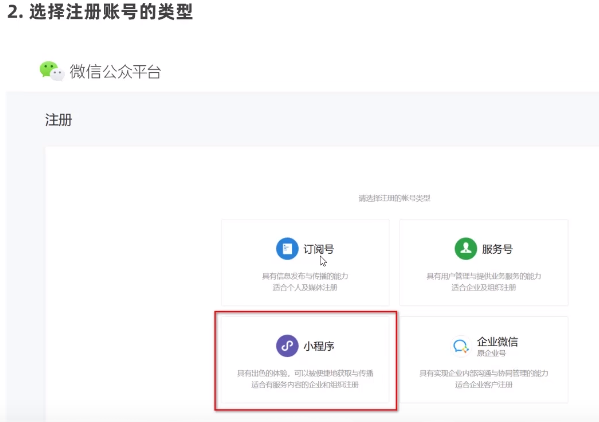Click the 服务号 account type label
Image resolution: width=599 pixels, height=422 pixels.
[497, 249]
